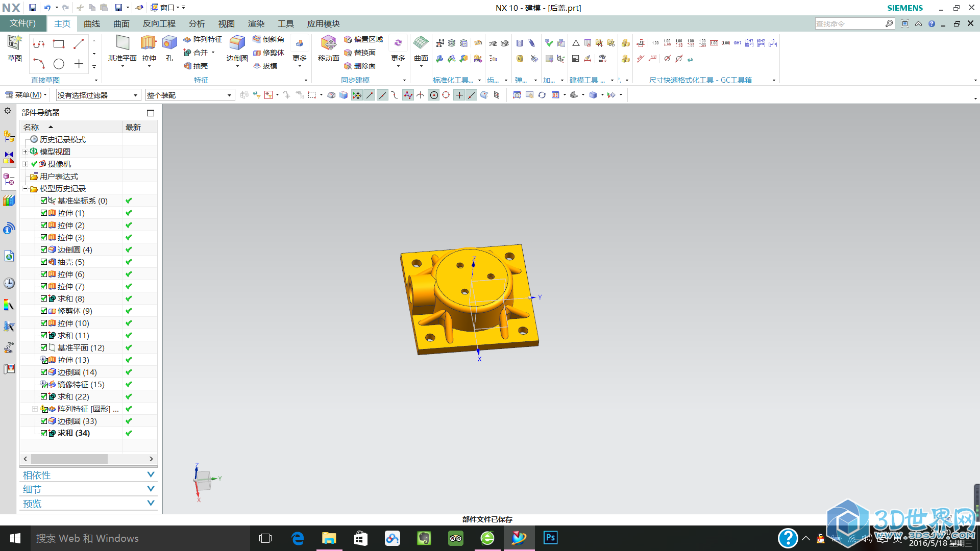Uncheck the 求和 (8) feature checkbox
The image size is (980, 551).
(44, 298)
